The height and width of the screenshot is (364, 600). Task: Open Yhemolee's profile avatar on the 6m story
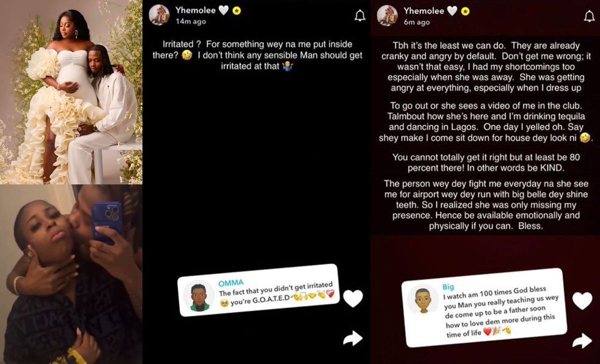(387, 15)
